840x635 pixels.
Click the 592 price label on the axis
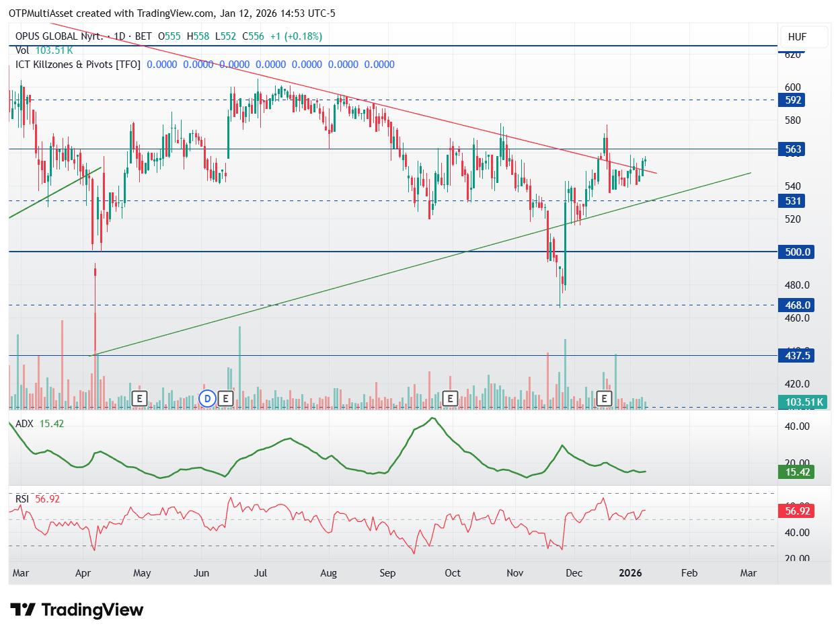coord(794,100)
